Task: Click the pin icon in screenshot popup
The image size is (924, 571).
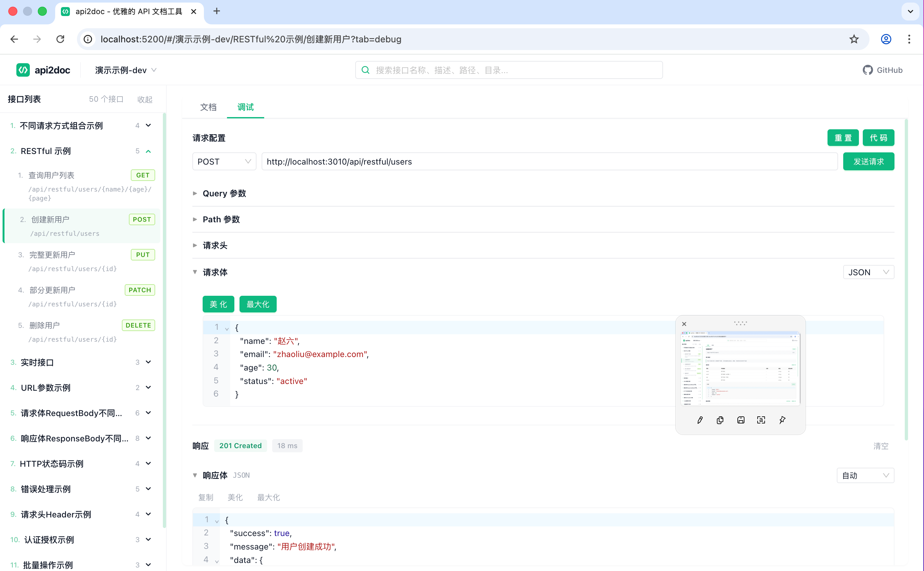Action: click(x=782, y=420)
